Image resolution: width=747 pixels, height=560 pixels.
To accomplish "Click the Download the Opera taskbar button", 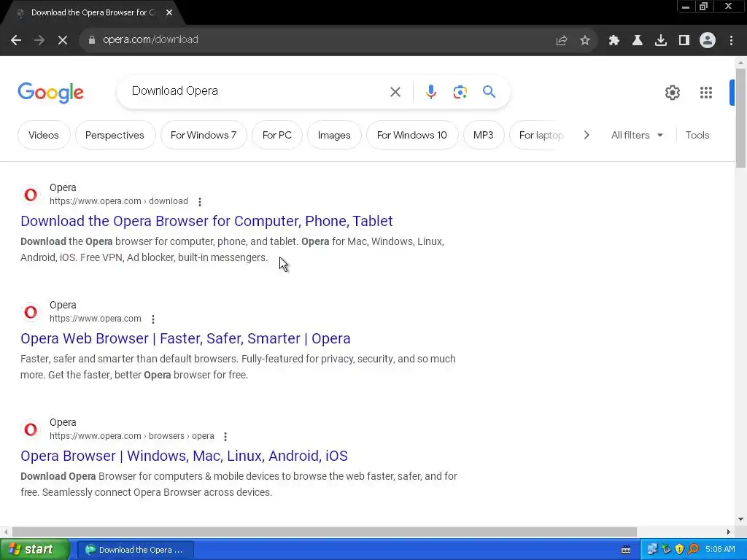I will point(136,550).
